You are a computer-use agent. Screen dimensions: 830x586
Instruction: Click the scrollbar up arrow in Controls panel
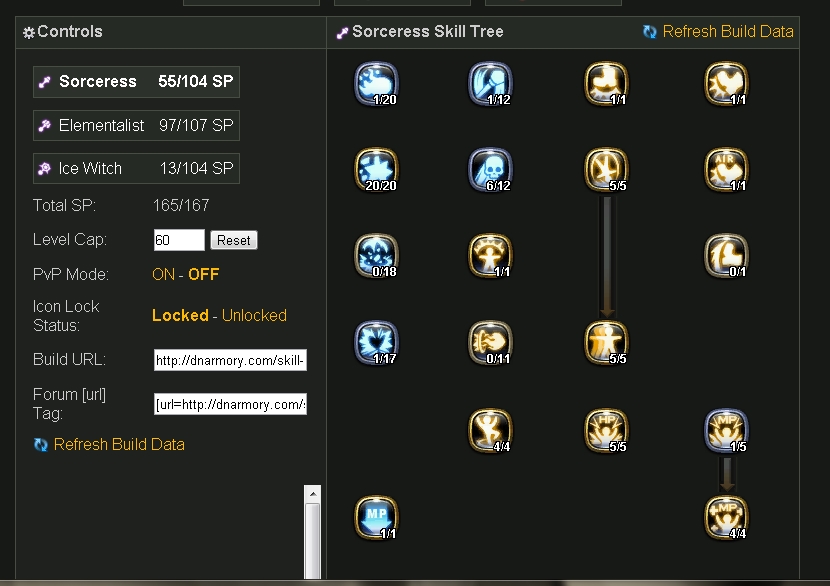pos(313,494)
